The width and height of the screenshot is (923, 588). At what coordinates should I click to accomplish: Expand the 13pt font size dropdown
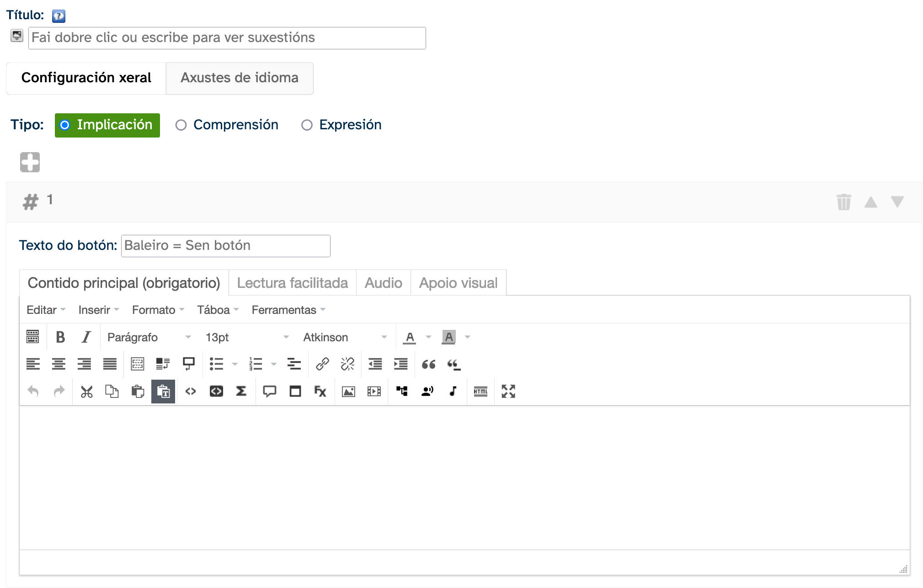[x=247, y=337]
